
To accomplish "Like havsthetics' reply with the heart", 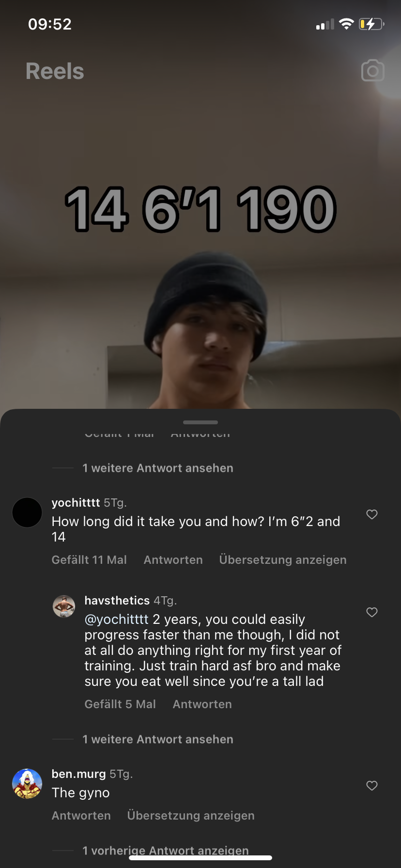I will (372, 612).
